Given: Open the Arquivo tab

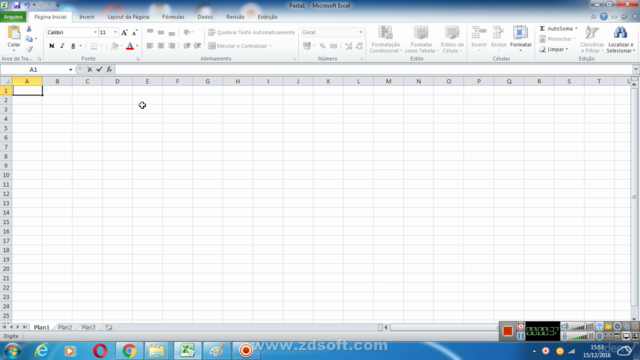Looking at the screenshot, I should [13, 17].
